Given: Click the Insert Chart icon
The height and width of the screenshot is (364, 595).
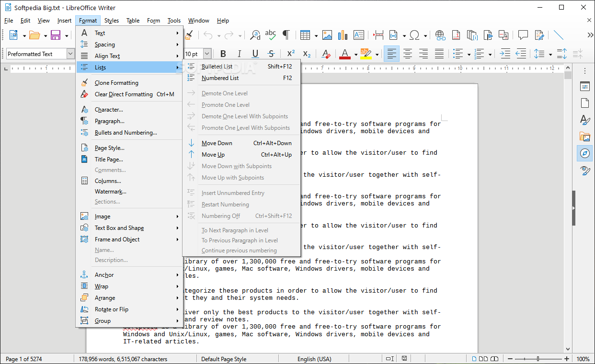Looking at the screenshot, I should (343, 35).
